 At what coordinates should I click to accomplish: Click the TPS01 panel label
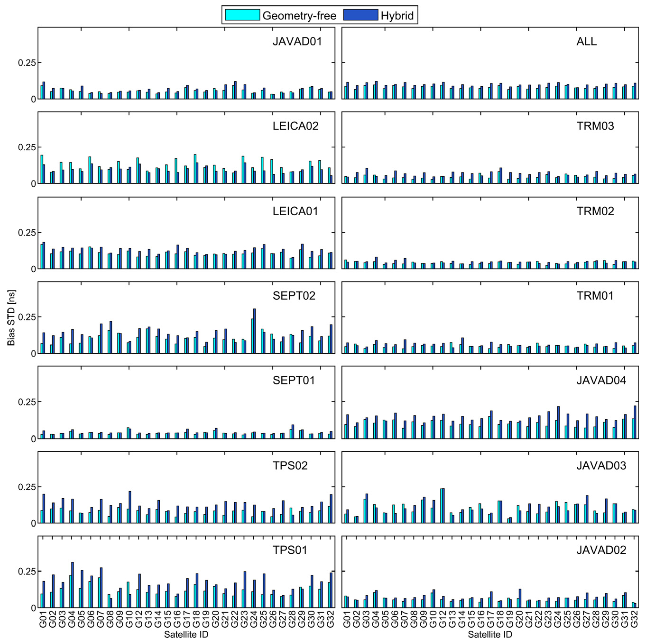tap(289, 550)
